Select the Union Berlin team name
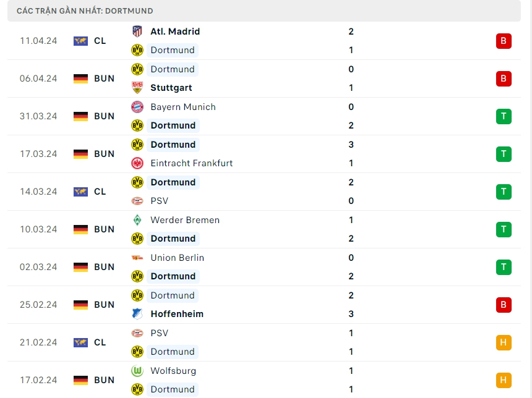 click(x=177, y=258)
